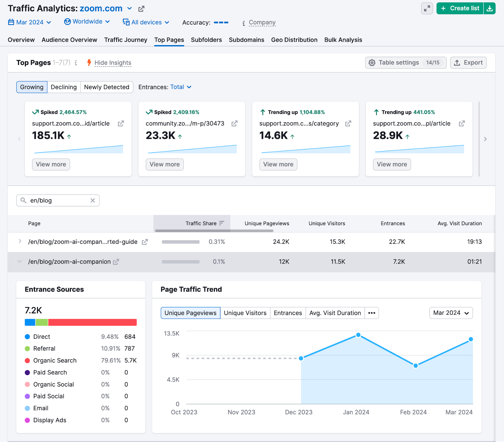Open the Audience Overview tab
This screenshot has width=504, height=442.
pyautogui.click(x=69, y=40)
